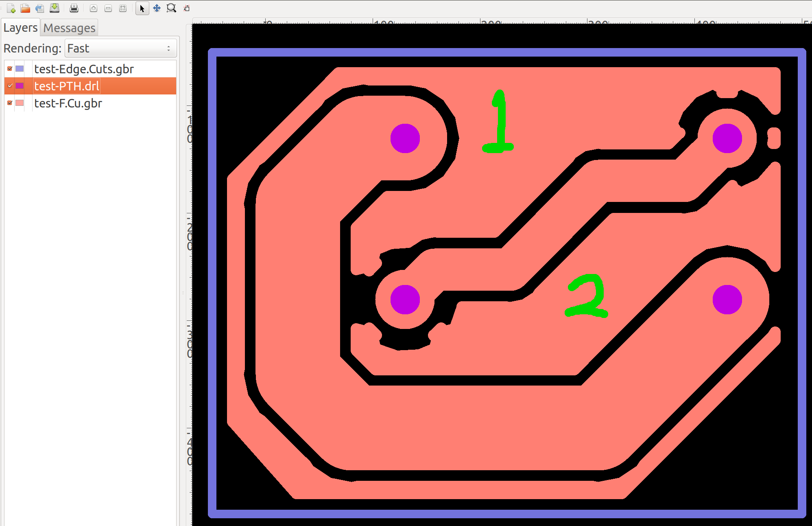Select the test-Edge.Cuts.gbr layer entry
The image size is (812, 526).
point(84,69)
